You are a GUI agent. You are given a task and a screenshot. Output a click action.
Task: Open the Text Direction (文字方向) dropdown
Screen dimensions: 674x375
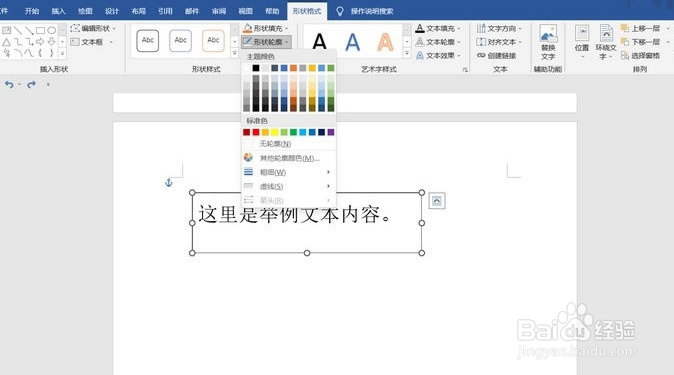click(x=499, y=28)
